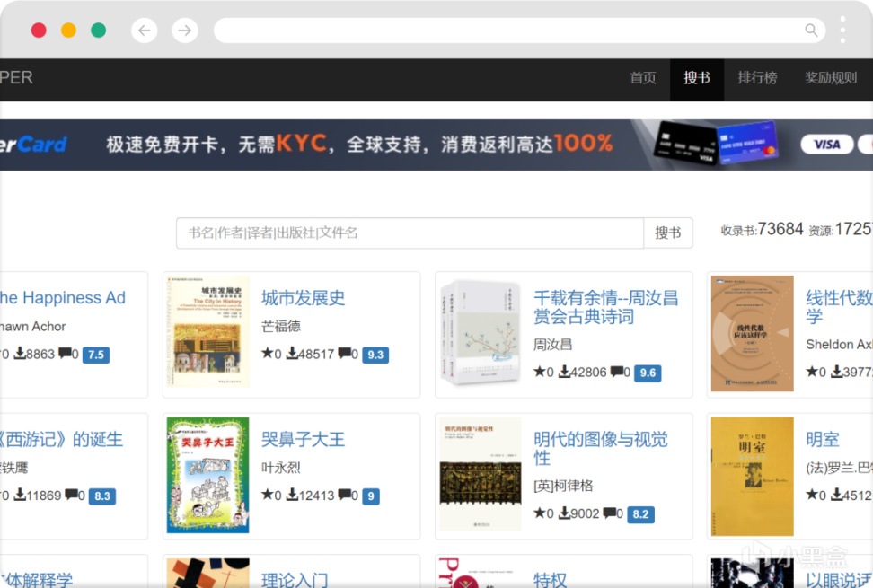Click the star icon under 罗兰 author
This screenshot has width=873, height=588.
pos(812,495)
